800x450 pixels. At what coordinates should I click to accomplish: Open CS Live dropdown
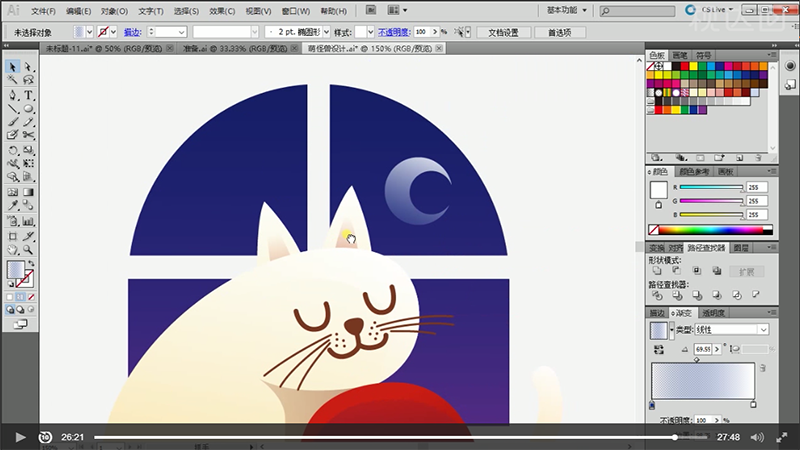(x=716, y=10)
